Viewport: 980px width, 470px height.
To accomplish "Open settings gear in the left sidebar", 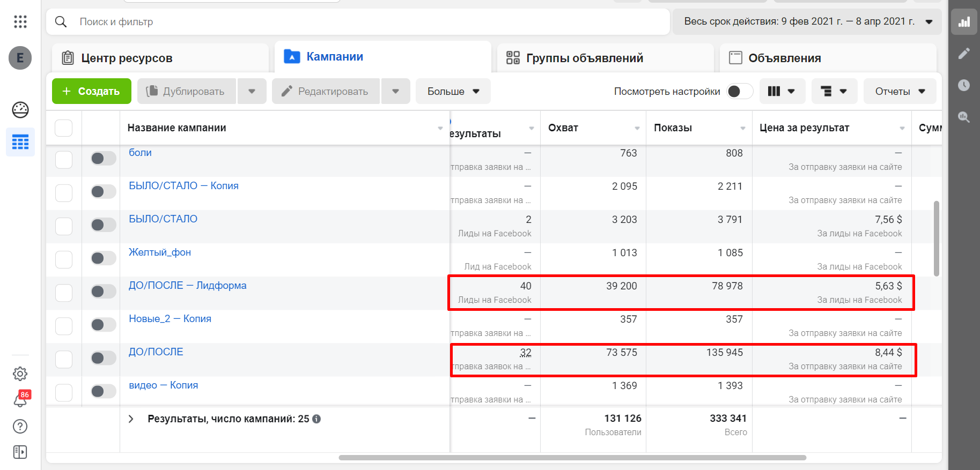I will [20, 374].
